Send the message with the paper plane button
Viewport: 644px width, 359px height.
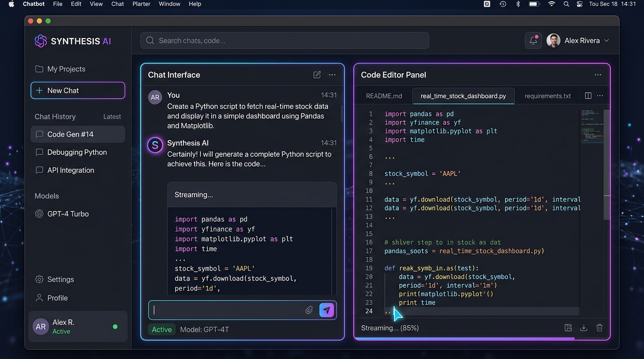click(x=327, y=310)
